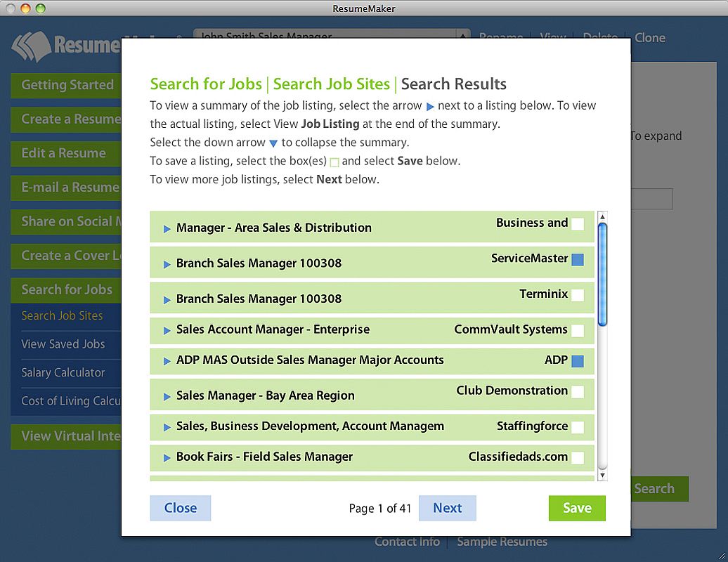Viewport: 728px width, 562px height.
Task: Check the Classifiedads.com listing checkbox
Action: pos(578,457)
